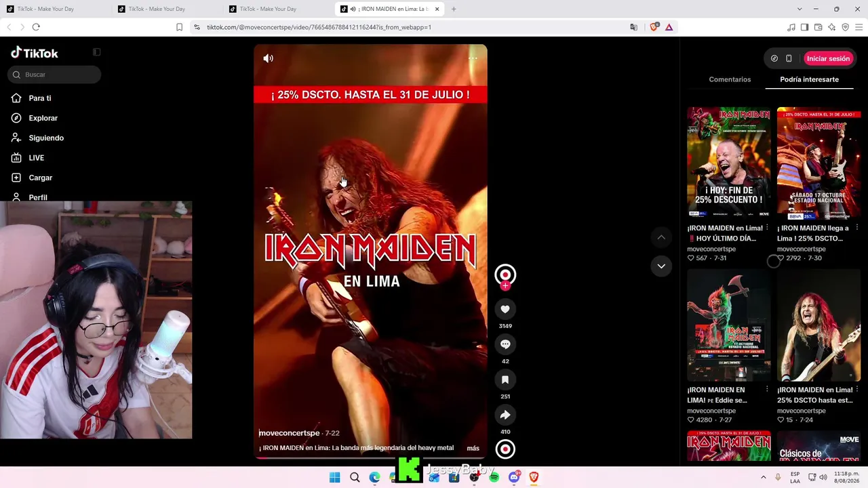
Task: Close the IRON MAIDEN en Lima tab
Action: (x=437, y=9)
